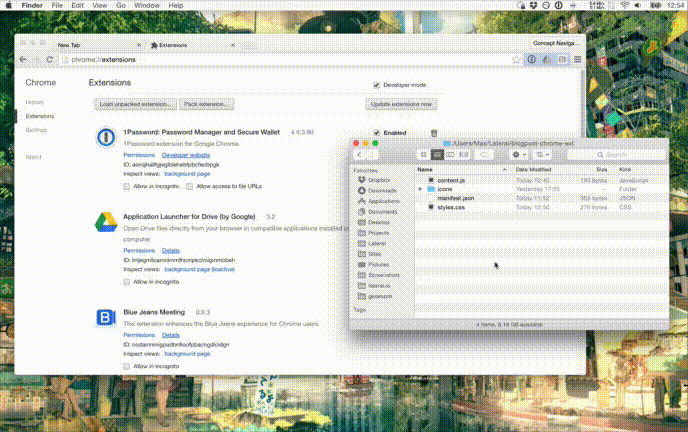Click Pack extension button

pyautogui.click(x=206, y=104)
